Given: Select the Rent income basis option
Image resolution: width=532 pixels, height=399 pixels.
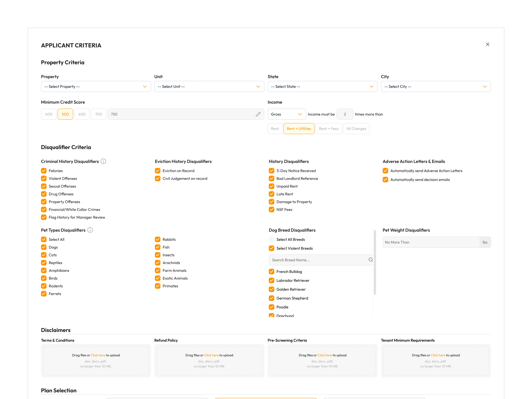Looking at the screenshot, I should coord(275,129).
